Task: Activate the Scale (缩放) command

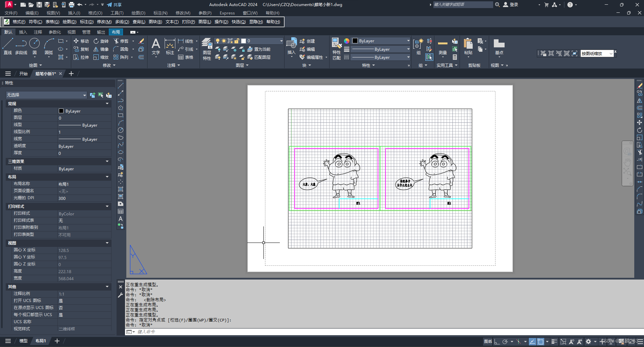Action: click(101, 57)
